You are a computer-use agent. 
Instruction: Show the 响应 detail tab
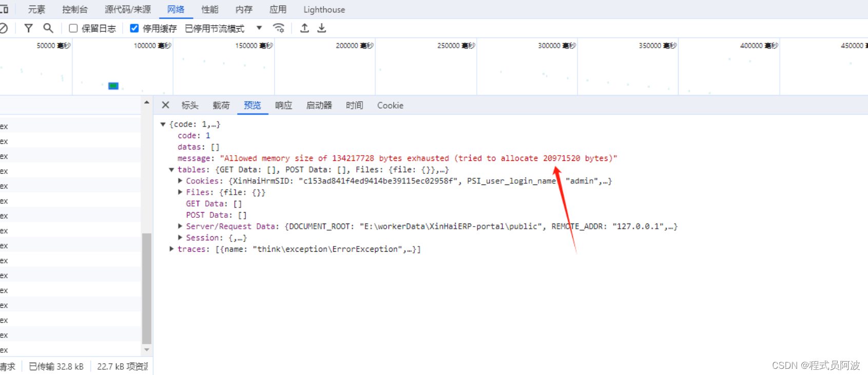[284, 105]
